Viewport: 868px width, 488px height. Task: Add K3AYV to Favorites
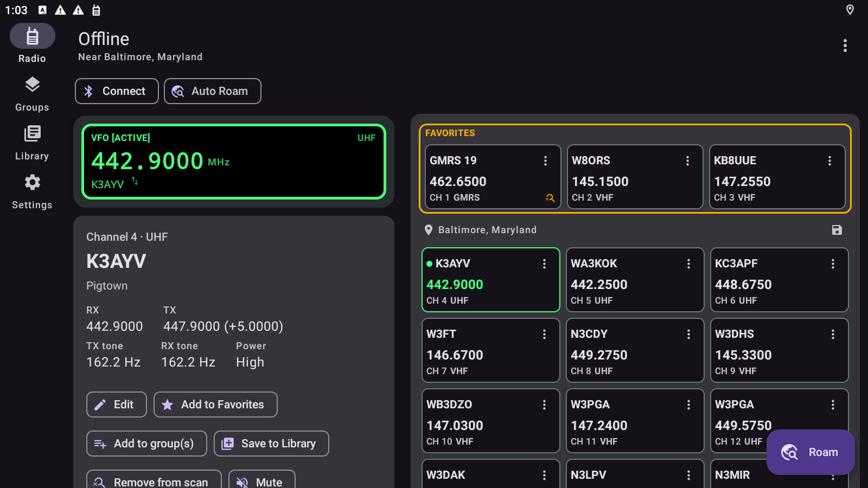(215, 404)
